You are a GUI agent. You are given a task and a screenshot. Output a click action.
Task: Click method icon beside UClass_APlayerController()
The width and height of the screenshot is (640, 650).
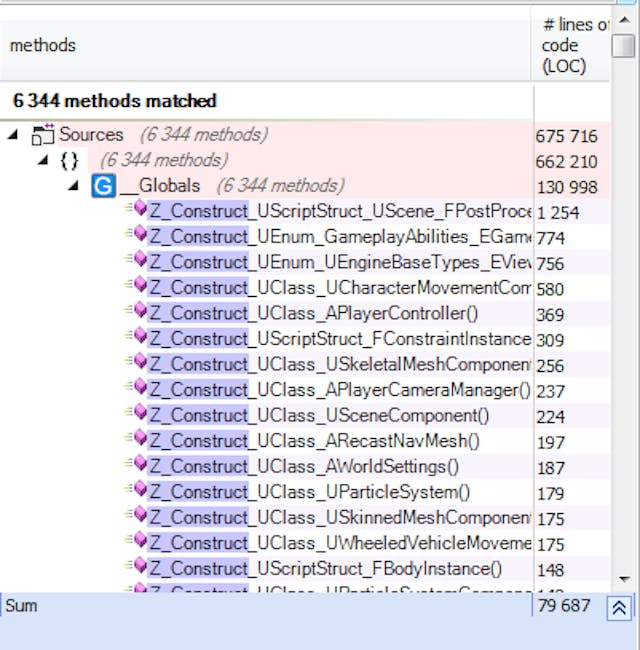coord(137,313)
